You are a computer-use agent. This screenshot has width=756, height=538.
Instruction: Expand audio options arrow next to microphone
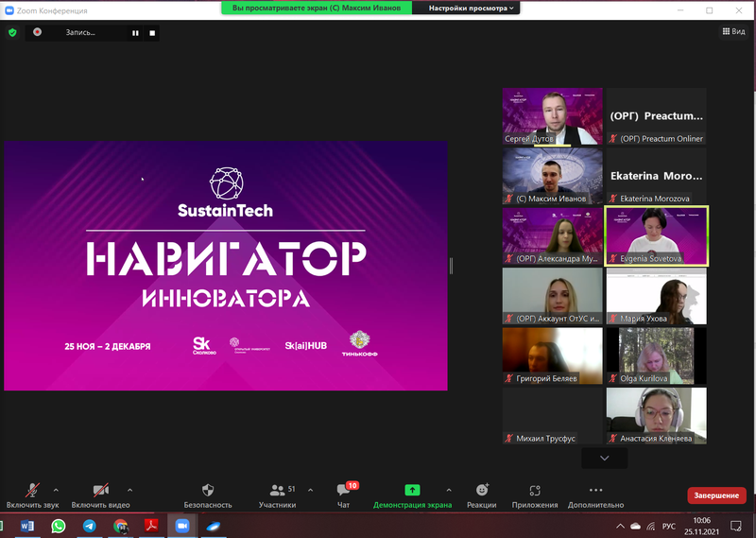56,490
